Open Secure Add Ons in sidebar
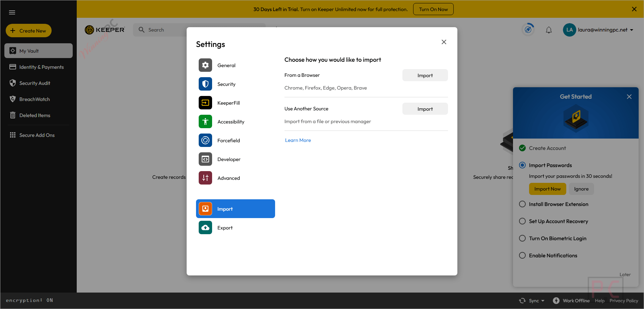The image size is (644, 309). [39, 135]
